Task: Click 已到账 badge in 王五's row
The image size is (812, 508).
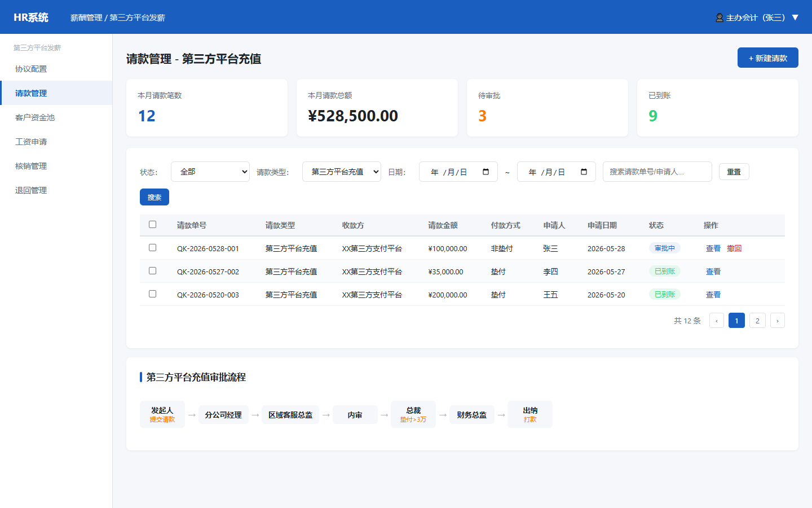Action: (x=665, y=294)
